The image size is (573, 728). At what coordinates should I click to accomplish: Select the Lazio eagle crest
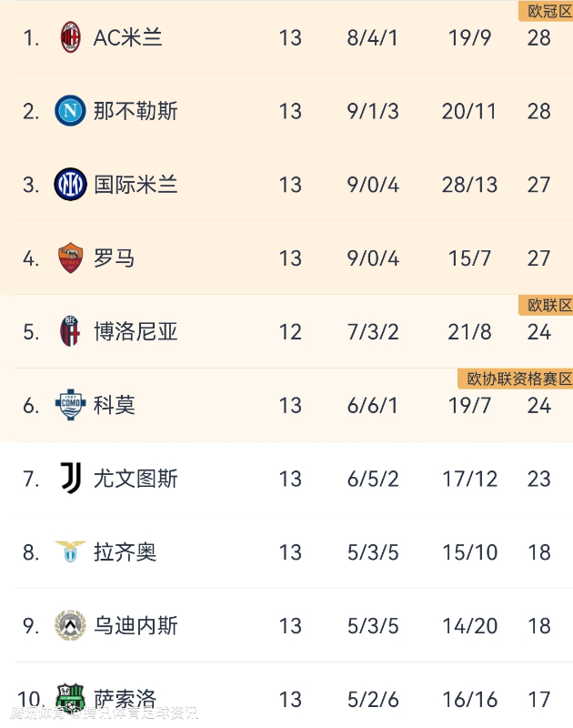(x=70, y=551)
